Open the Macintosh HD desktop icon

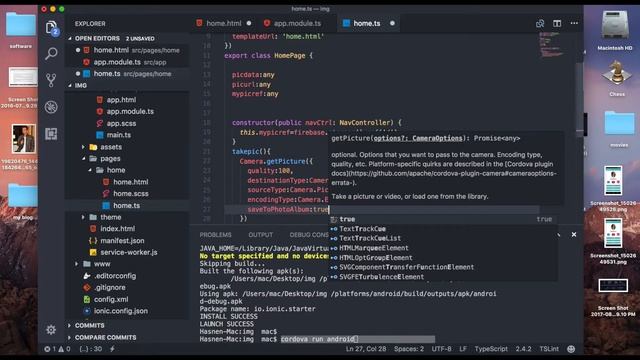615,31
